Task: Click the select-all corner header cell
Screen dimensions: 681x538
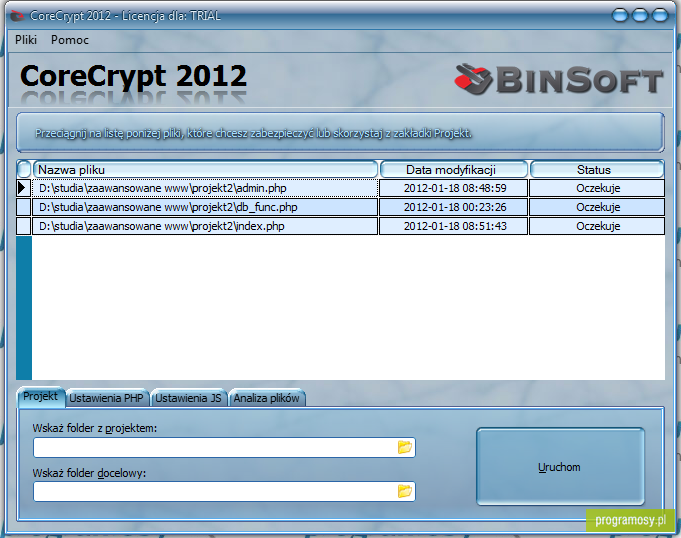Action: 24,169
